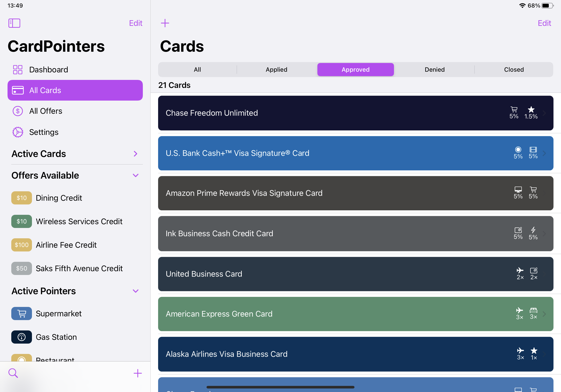Viewport: 561px width, 392px height.
Task: Switch to the All cards tab
Action: (x=197, y=70)
